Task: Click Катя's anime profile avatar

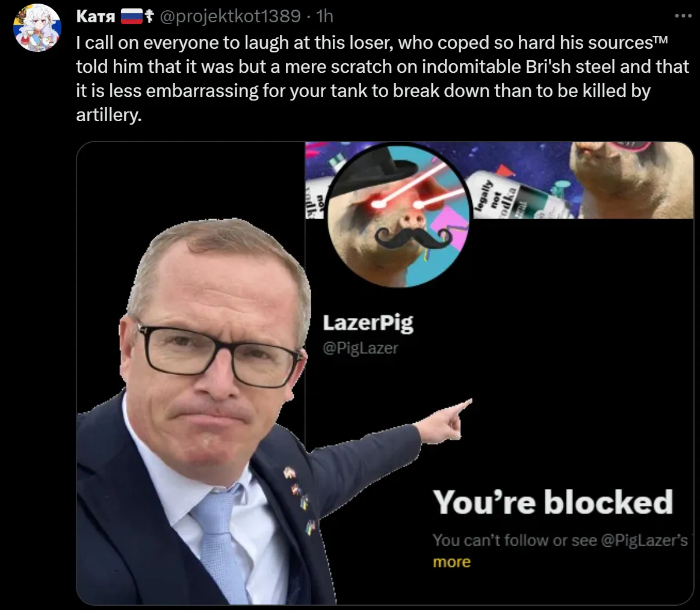Action: pyautogui.click(x=37, y=28)
